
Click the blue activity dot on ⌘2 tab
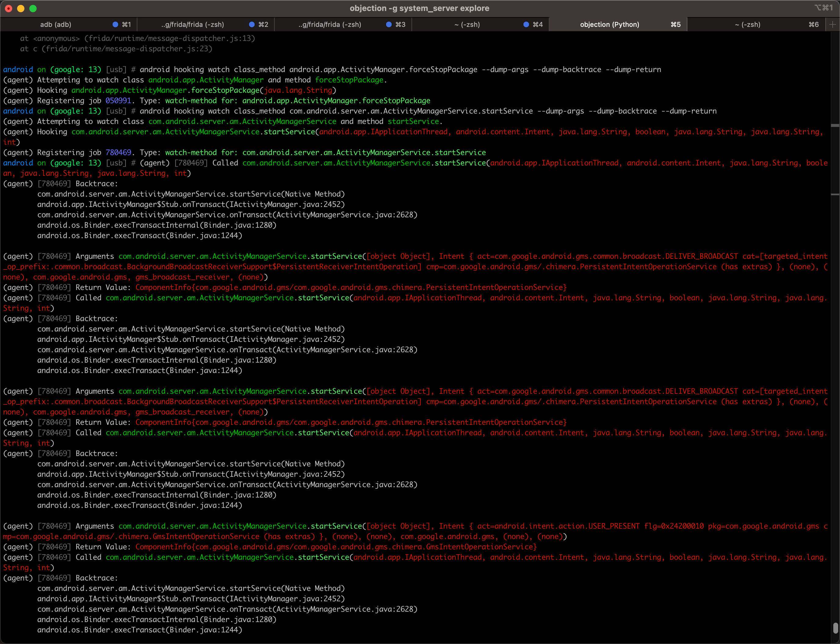pos(252,24)
